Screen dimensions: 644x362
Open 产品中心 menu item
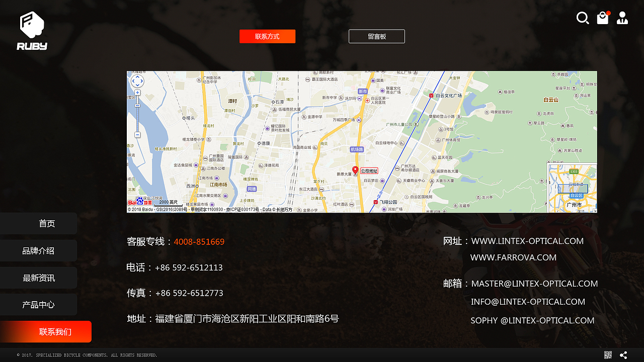point(38,305)
